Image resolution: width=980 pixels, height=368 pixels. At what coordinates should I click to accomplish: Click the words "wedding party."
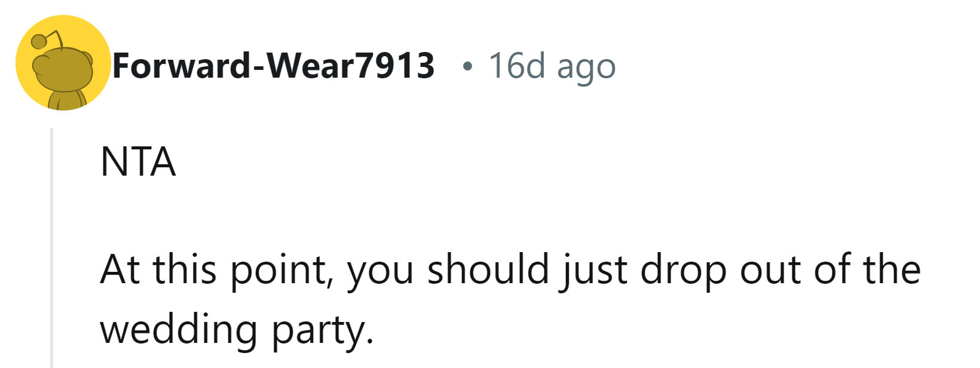237,329
